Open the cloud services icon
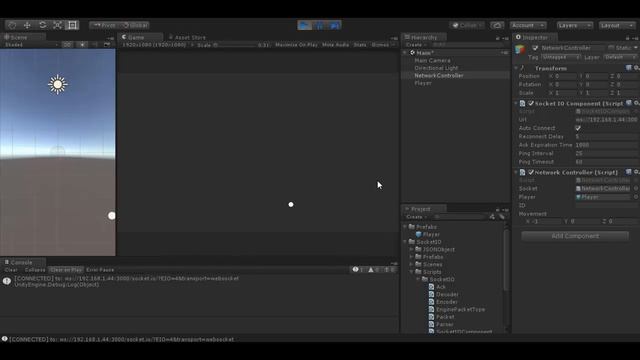Screen dimensions: 640x360 [x=497, y=25]
